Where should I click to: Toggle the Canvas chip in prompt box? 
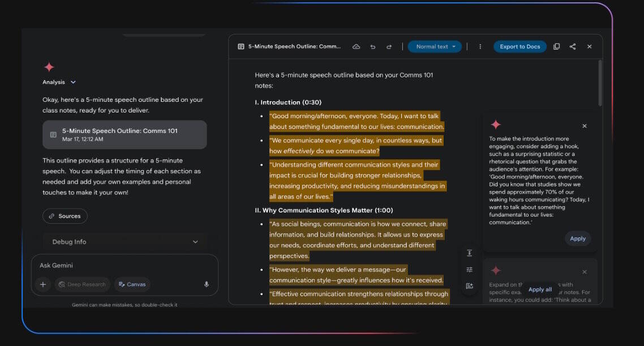(132, 284)
